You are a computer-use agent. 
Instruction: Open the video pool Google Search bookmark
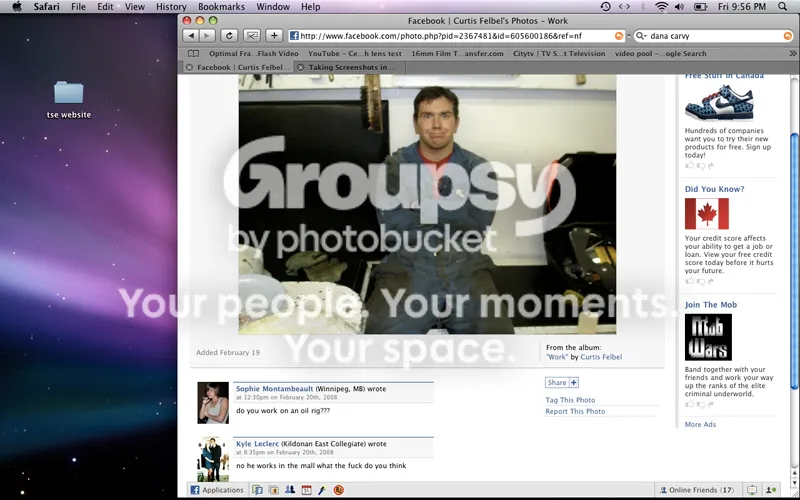pos(661,54)
